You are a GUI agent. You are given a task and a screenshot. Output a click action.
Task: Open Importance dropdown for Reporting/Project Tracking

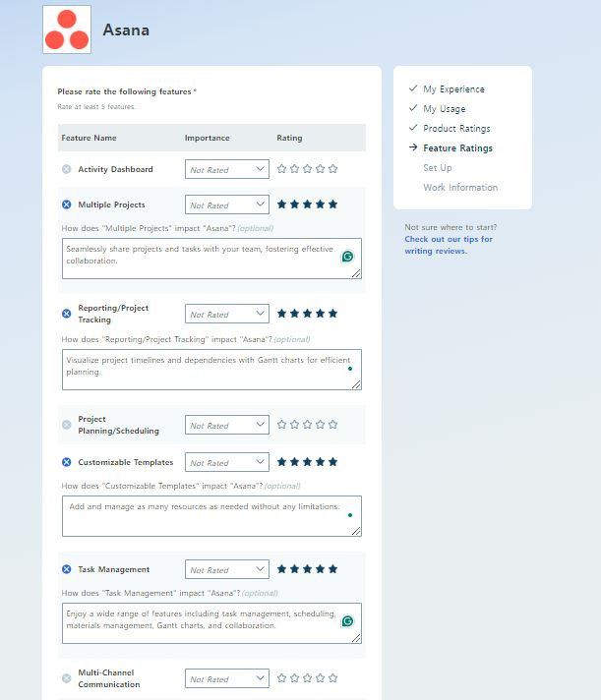click(227, 314)
